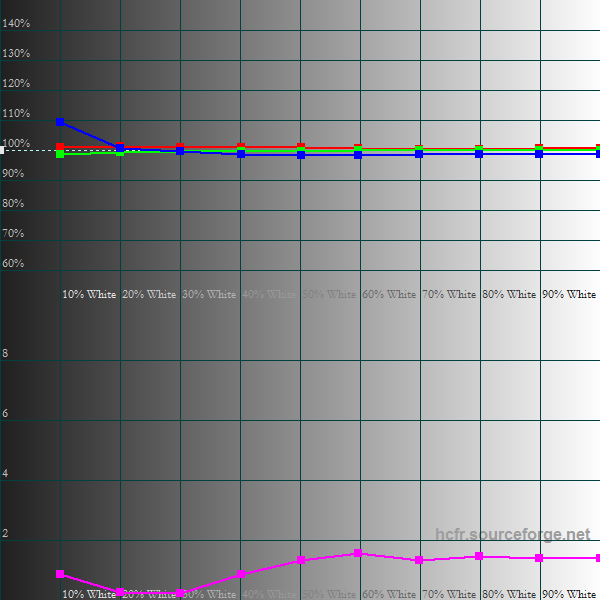Click the blue marker at 70% White
The height and width of the screenshot is (600, 600).
(419, 154)
